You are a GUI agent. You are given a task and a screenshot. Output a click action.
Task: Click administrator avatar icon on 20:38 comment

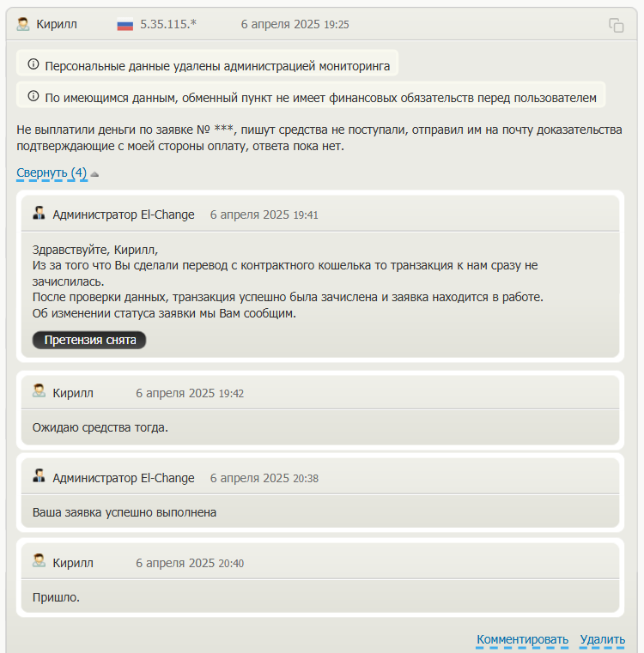tap(39, 476)
